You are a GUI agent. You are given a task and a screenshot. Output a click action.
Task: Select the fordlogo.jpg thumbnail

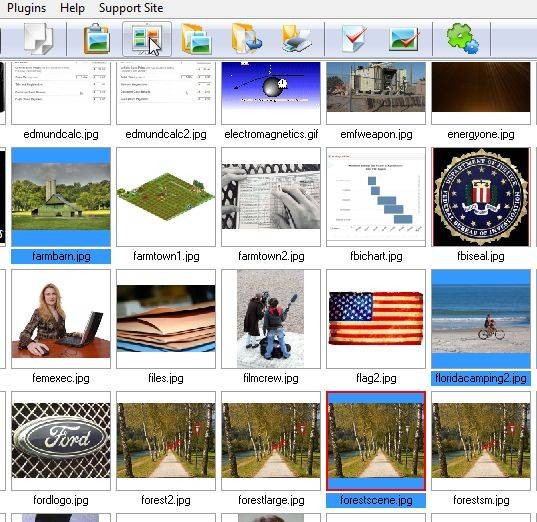pyautogui.click(x=61, y=441)
